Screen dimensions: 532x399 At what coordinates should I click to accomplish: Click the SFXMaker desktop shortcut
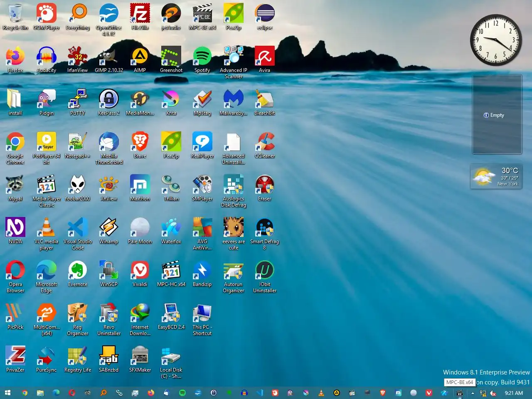coord(140,360)
